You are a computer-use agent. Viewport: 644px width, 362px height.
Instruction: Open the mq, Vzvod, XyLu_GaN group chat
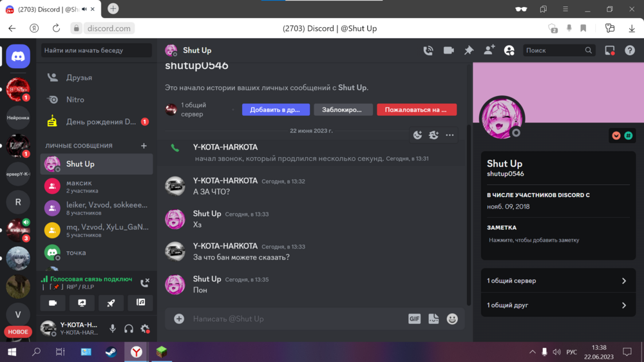[x=97, y=231]
